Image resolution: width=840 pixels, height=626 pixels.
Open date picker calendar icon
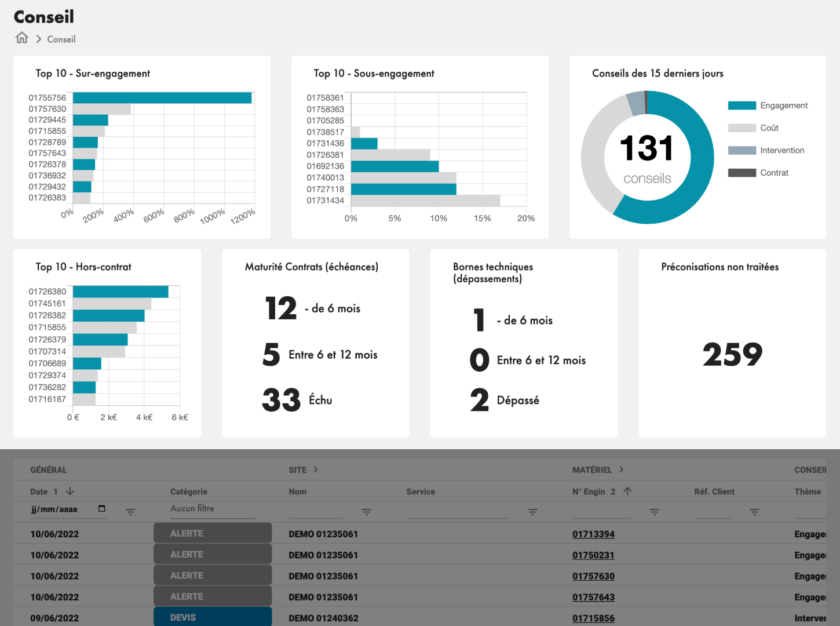pos(102,508)
